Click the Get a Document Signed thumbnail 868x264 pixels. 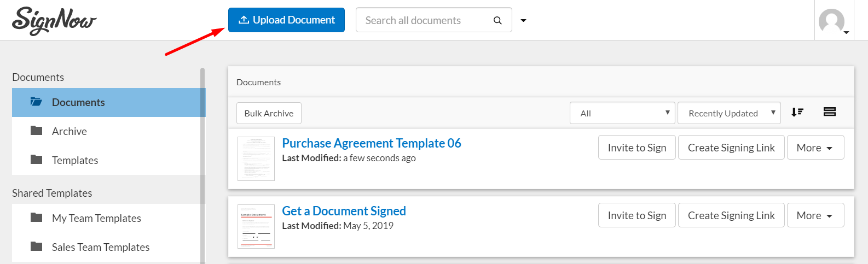point(256,226)
